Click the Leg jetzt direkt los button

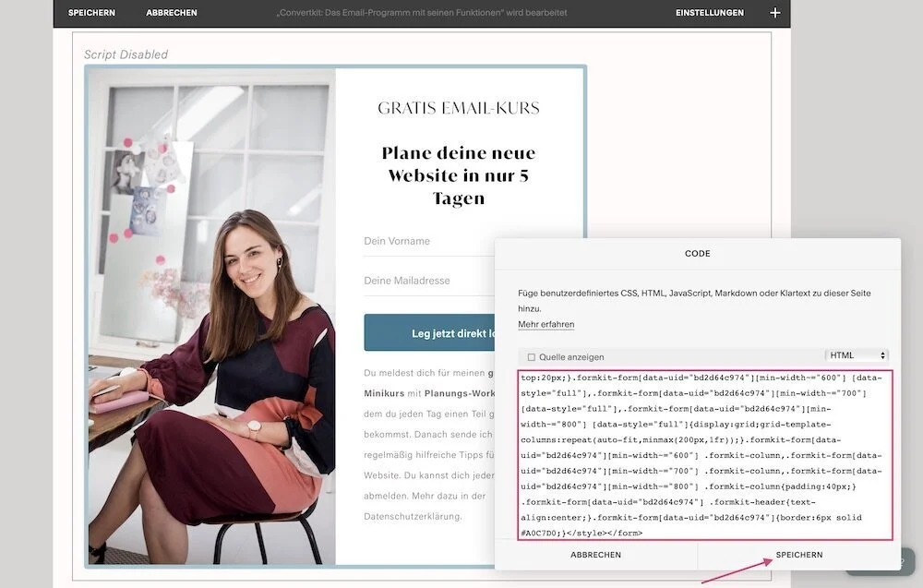[429, 332]
